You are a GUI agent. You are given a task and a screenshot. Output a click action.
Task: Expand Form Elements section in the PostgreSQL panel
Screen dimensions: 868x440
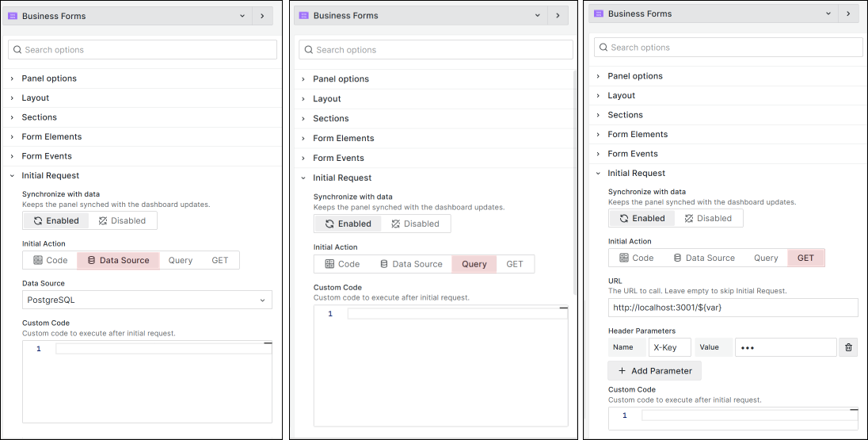[x=51, y=136]
